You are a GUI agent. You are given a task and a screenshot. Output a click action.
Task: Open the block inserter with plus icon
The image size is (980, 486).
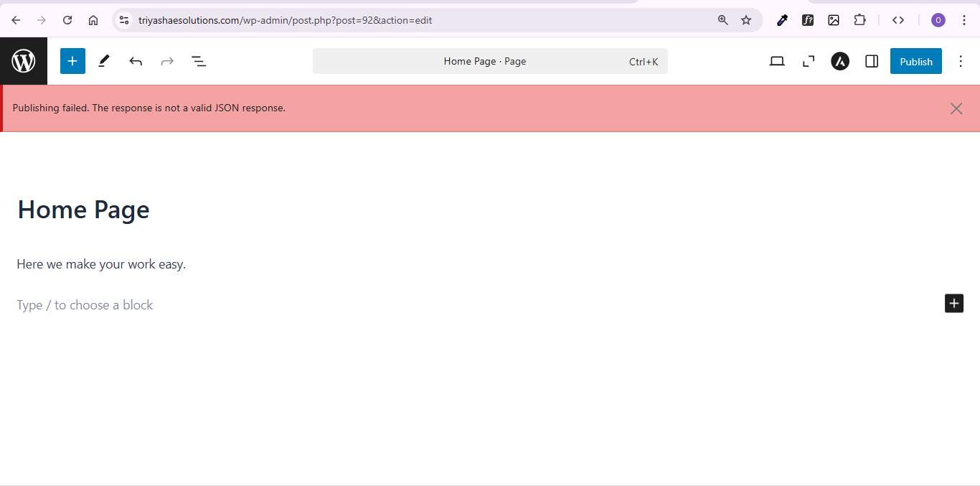(x=72, y=61)
